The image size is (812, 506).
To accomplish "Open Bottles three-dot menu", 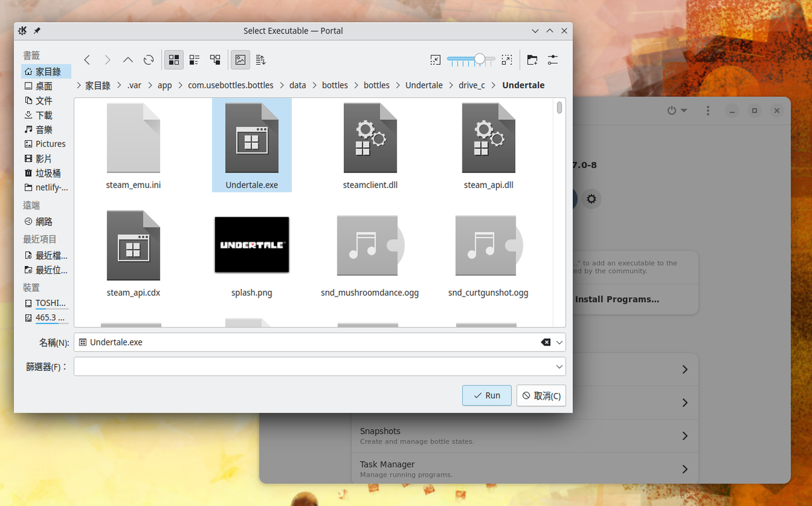I will (708, 110).
